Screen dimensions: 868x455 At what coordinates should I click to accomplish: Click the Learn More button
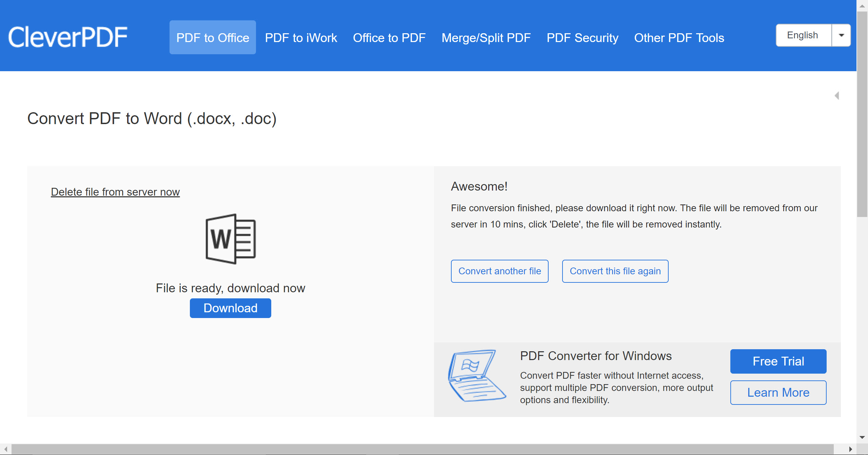click(778, 393)
